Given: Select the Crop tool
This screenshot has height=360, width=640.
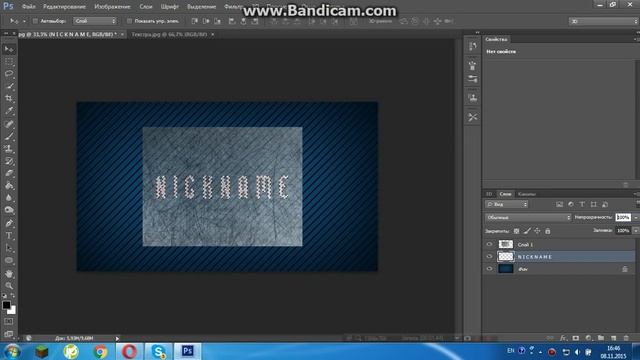Looking at the screenshot, I should (x=9, y=98).
